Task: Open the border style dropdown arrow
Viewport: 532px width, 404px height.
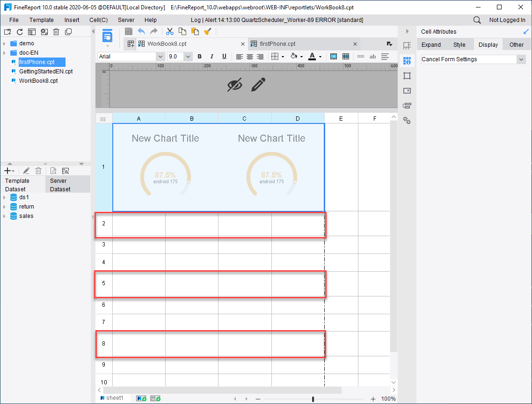Action: 283,57
